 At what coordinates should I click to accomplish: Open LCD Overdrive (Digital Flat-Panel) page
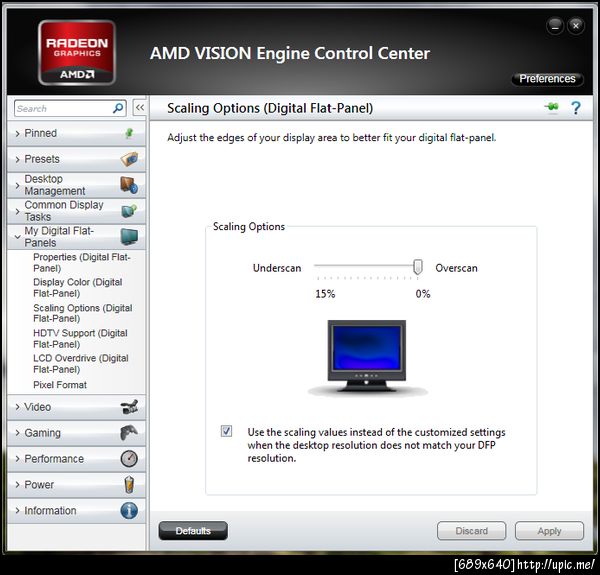(x=81, y=364)
